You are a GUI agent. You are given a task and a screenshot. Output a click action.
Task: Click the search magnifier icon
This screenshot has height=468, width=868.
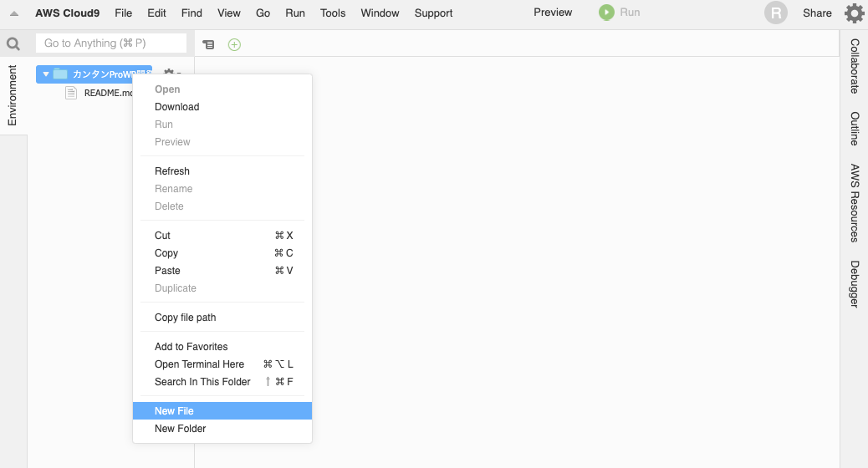click(x=13, y=43)
